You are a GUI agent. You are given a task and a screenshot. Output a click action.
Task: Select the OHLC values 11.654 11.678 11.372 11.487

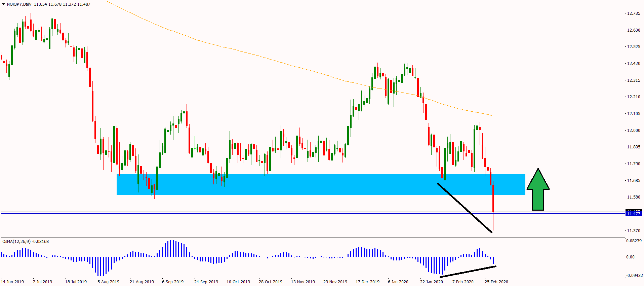pyautogui.click(x=62, y=4)
